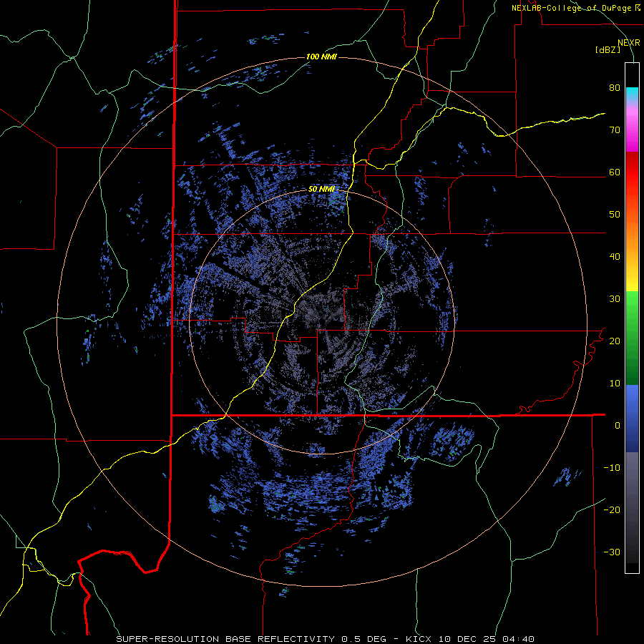This screenshot has height=644, width=644.
Task: Click the 20 value on dBZ scale
Action: 615,341
